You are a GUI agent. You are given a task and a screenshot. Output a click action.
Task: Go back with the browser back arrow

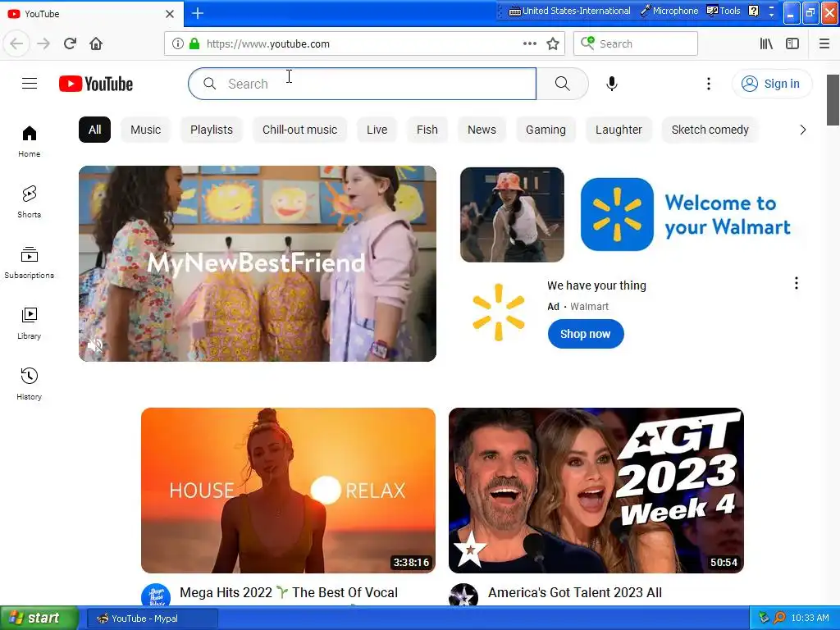coord(16,43)
